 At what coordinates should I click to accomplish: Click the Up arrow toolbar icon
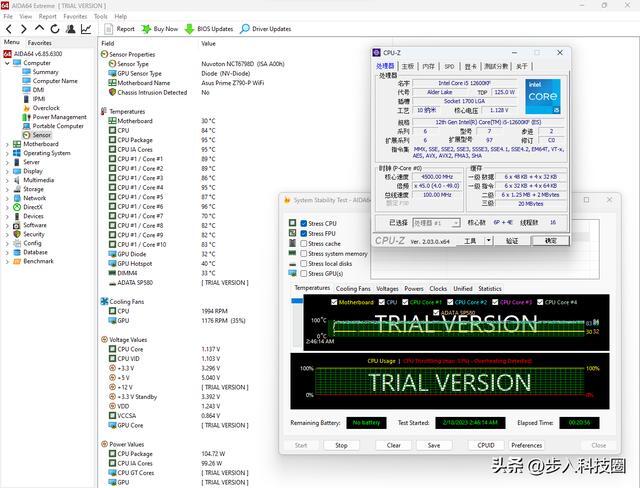click(x=39, y=29)
